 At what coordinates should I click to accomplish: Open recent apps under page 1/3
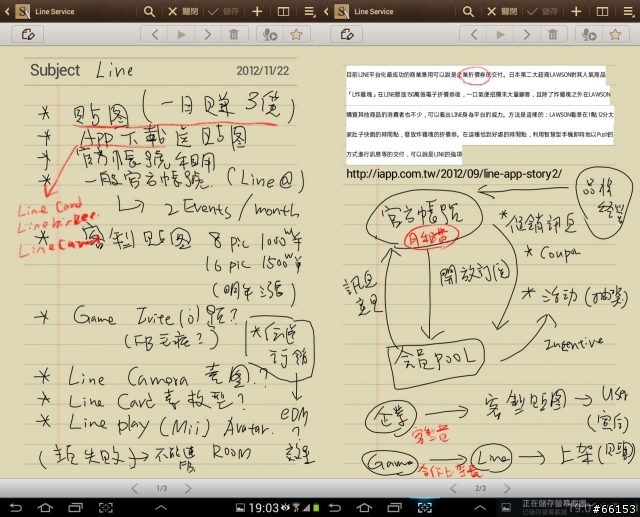(x=75, y=508)
